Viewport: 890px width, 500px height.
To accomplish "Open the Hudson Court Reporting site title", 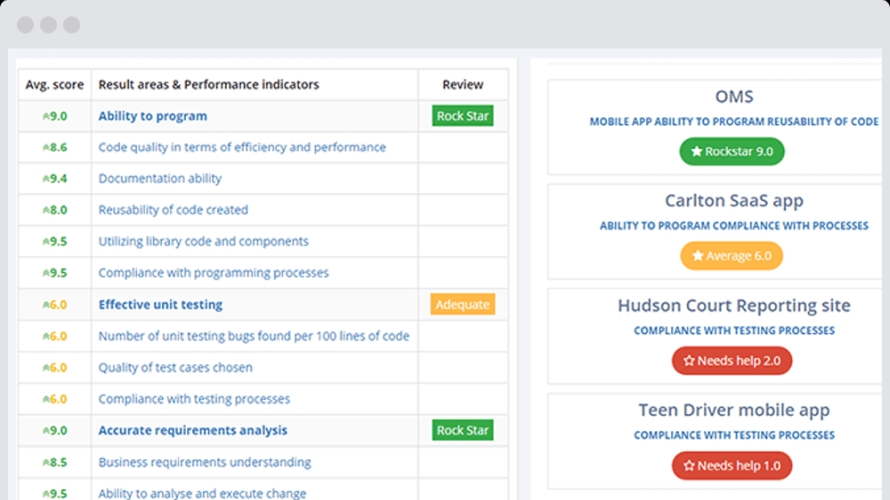I will click(x=733, y=306).
